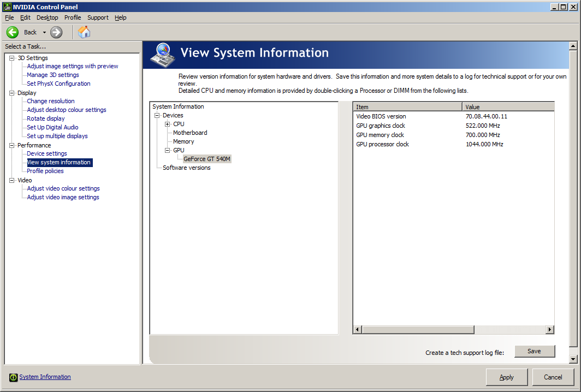Select the Memory tree item
Viewport: 581px width, 392px height.
click(183, 141)
